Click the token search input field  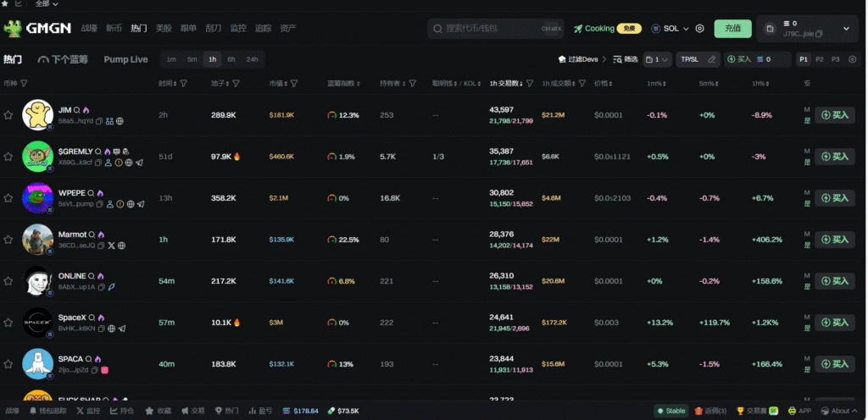[x=496, y=29]
